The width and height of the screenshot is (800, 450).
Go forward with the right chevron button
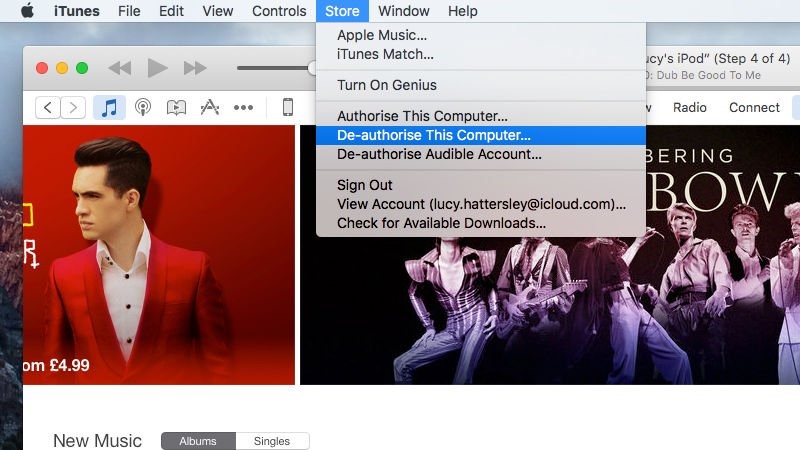point(73,107)
